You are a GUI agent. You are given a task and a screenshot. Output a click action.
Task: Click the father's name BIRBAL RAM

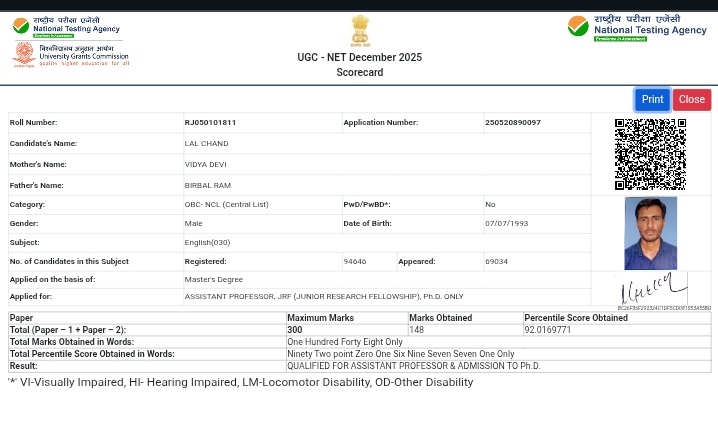coord(208,185)
